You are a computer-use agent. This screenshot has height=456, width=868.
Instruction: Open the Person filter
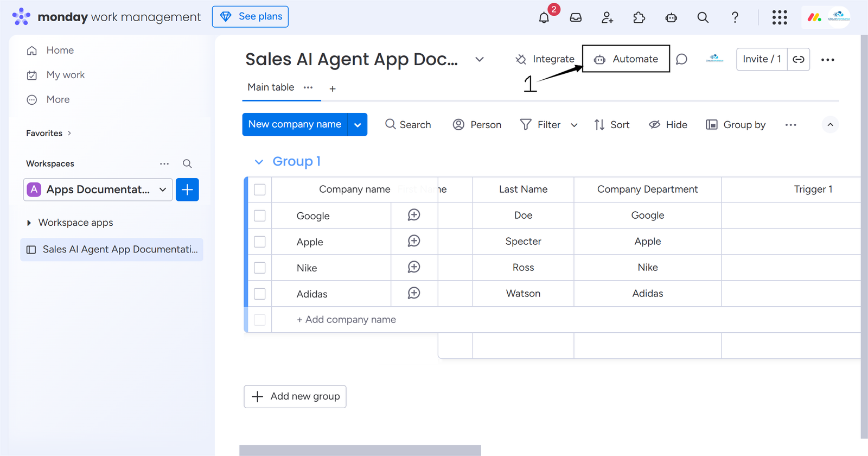[x=477, y=125]
